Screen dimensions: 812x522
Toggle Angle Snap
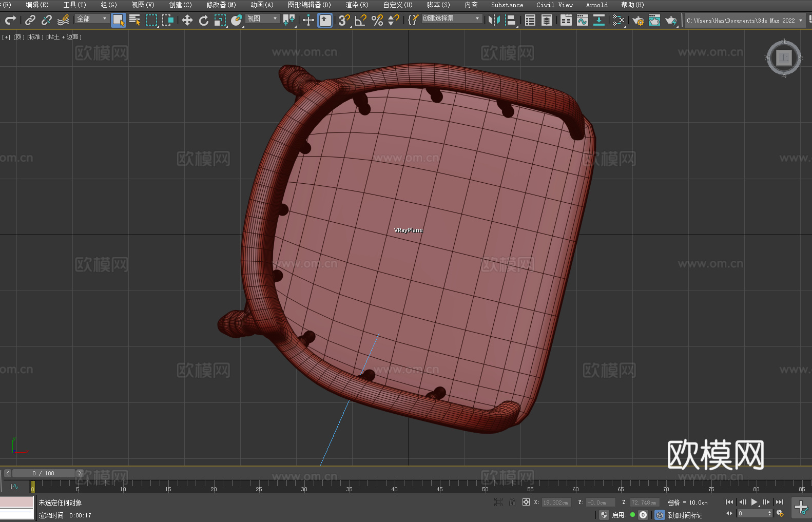361,20
